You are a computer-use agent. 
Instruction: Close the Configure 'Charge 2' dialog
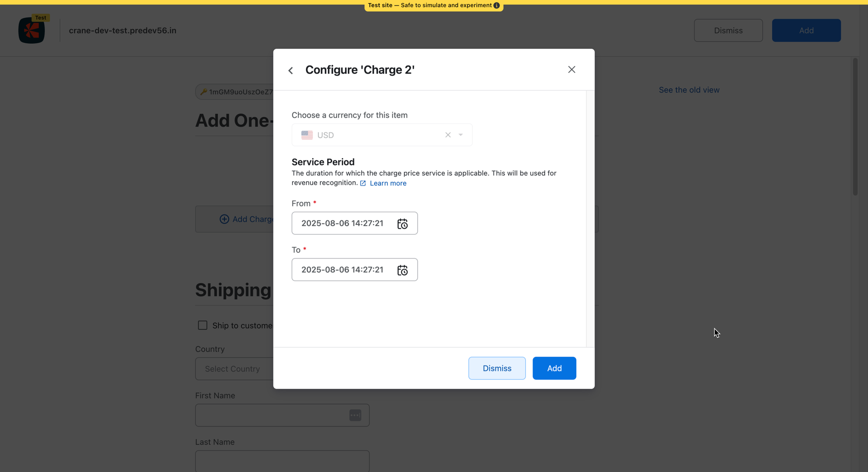tap(571, 70)
